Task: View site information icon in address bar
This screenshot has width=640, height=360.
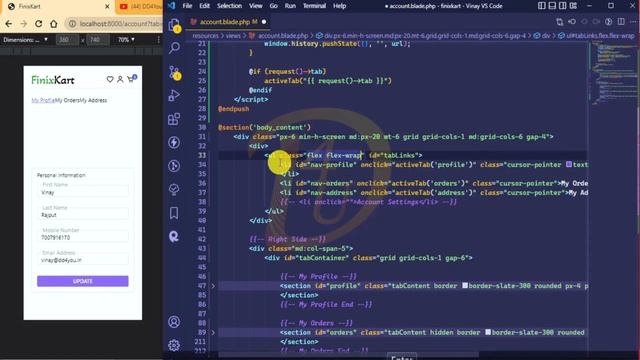Action: (72, 24)
